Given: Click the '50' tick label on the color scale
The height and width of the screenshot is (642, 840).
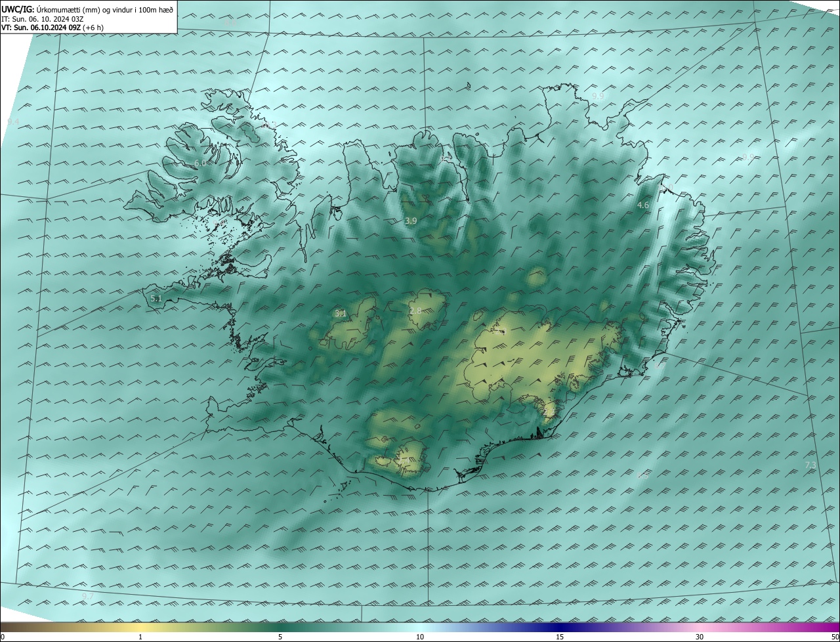Looking at the screenshot, I should 835,637.
